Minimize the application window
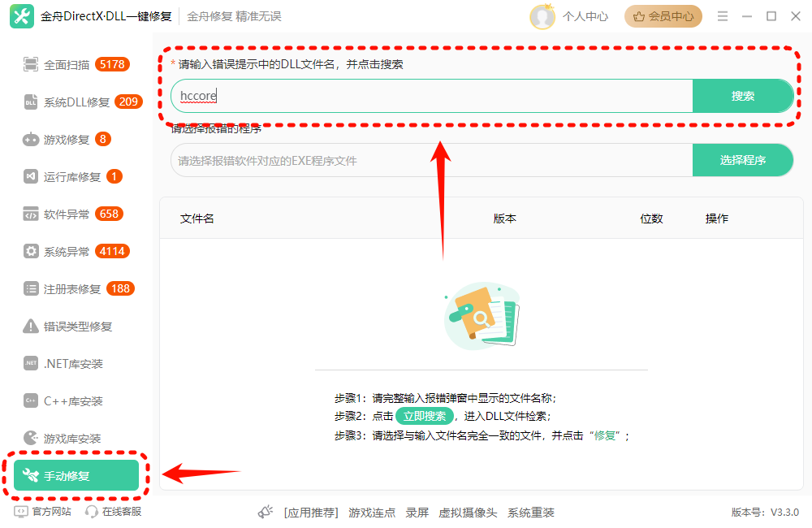 [x=747, y=16]
